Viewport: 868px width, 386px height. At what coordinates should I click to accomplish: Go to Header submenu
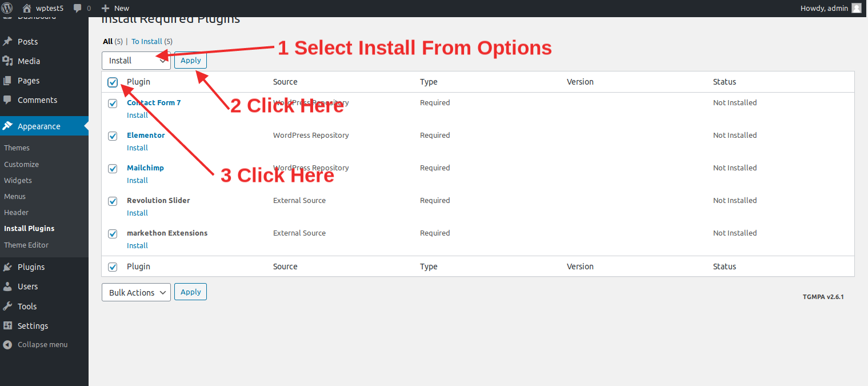click(x=16, y=212)
